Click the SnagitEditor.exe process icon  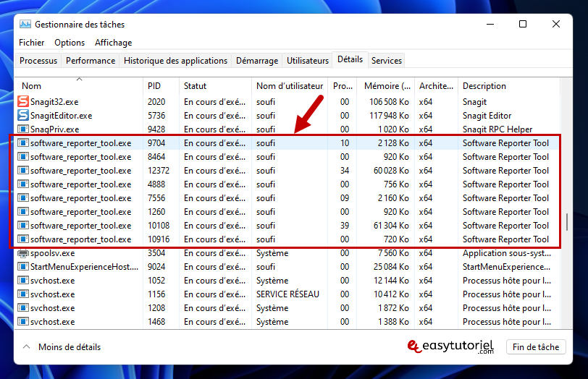click(23, 115)
